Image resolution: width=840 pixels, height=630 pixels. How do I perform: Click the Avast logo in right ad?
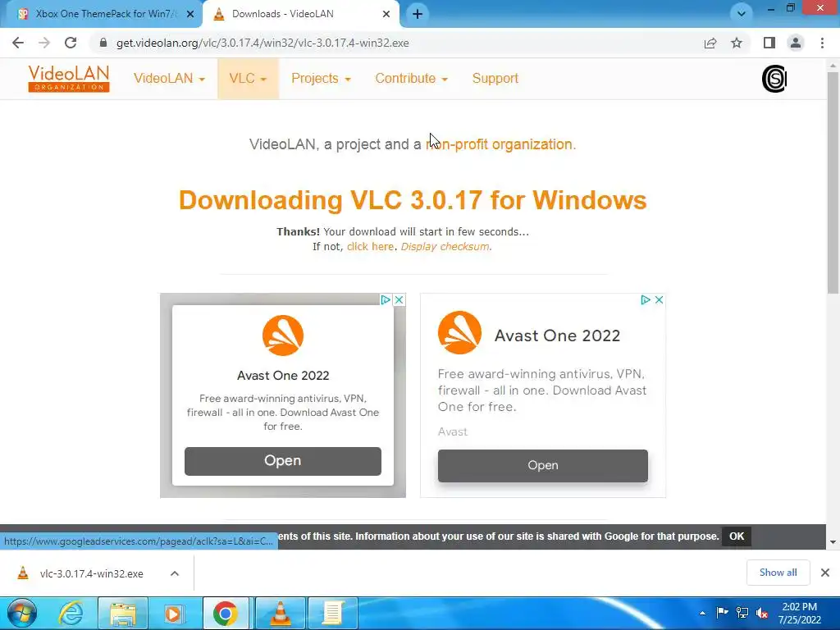(459, 333)
